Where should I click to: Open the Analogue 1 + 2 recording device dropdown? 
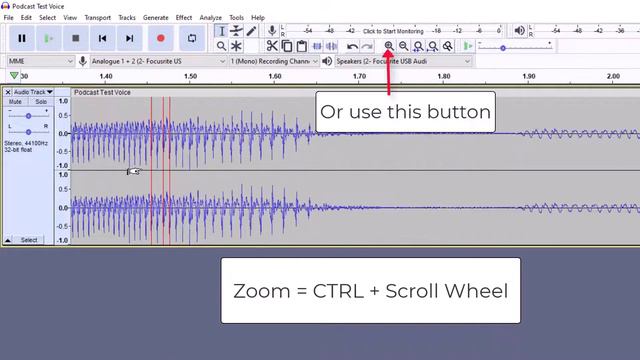tap(158, 61)
